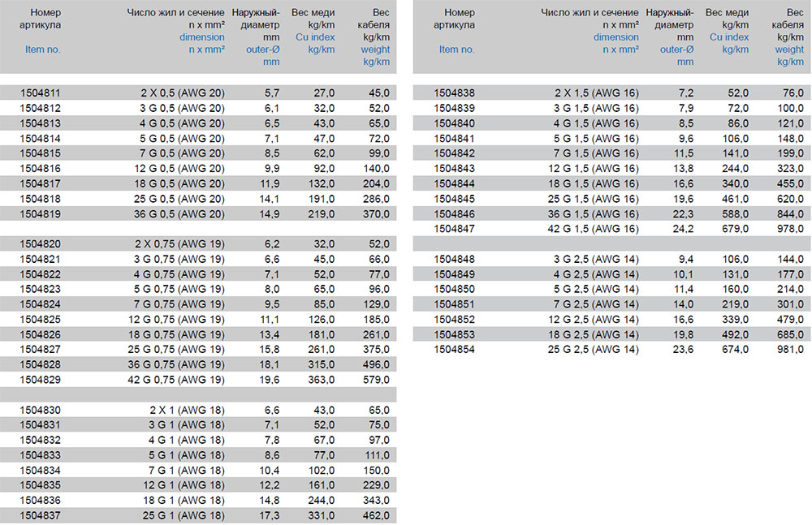Image resolution: width=812 pixels, height=525 pixels.
Task: Select dimension 25 G 1,5 (AWG 16)
Action: (x=594, y=199)
